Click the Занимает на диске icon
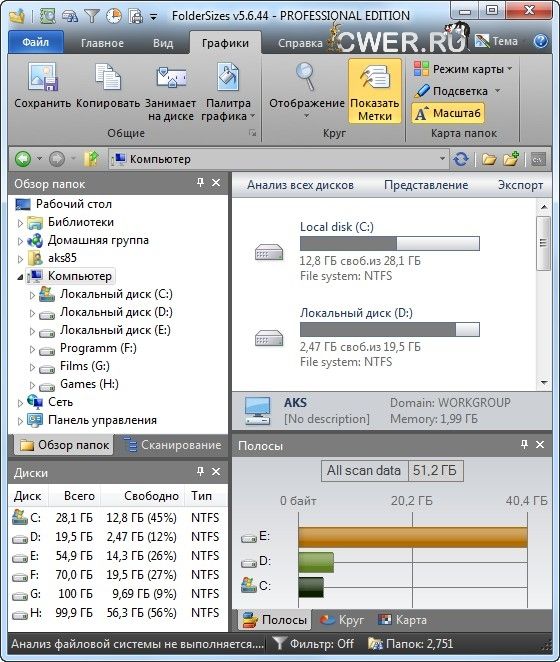This screenshot has width=560, height=662. [x=171, y=77]
